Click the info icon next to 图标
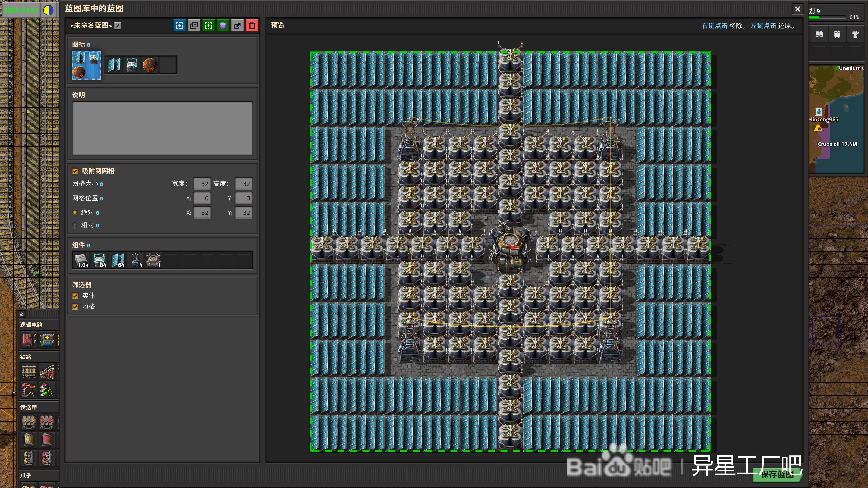 (x=89, y=45)
